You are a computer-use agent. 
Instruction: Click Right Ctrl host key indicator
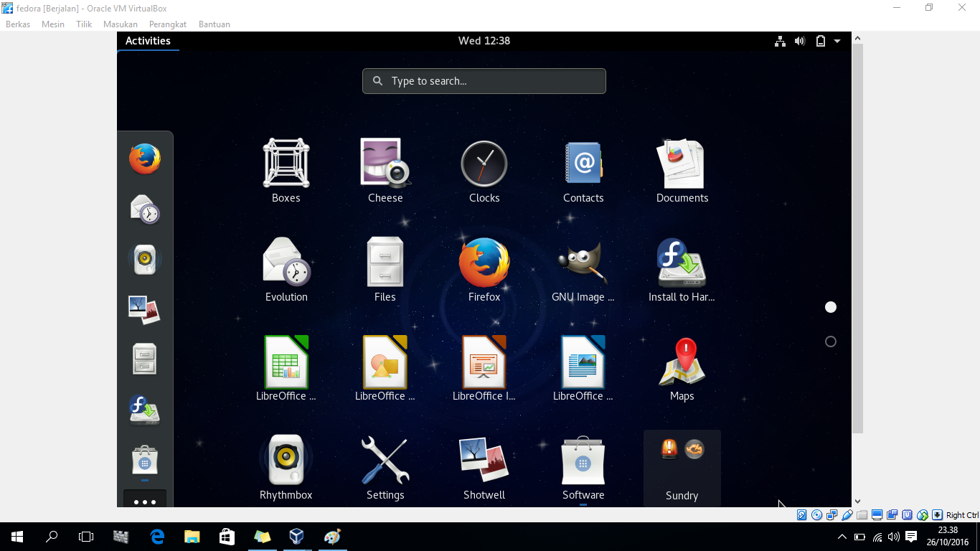click(962, 515)
